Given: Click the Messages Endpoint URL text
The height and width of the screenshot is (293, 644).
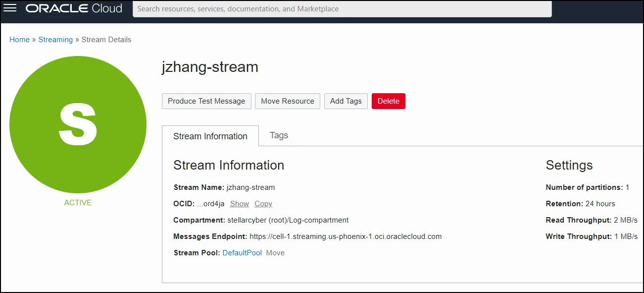Looking at the screenshot, I should tap(346, 236).
